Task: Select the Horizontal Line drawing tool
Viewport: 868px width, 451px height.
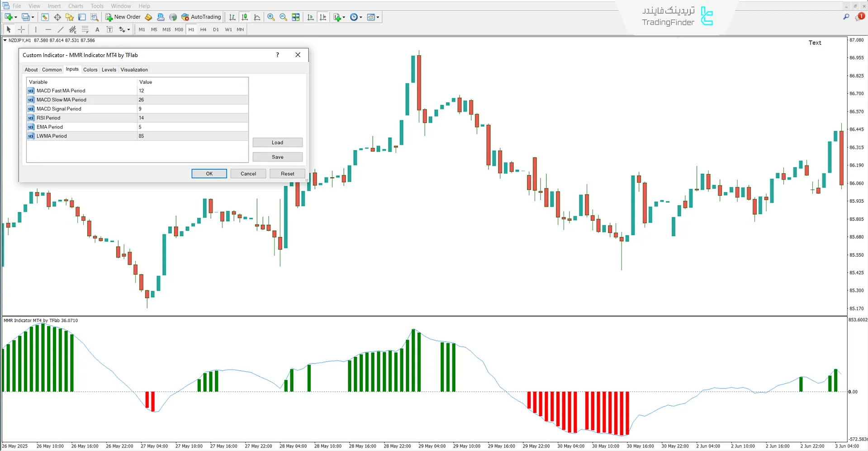Action: [x=48, y=29]
